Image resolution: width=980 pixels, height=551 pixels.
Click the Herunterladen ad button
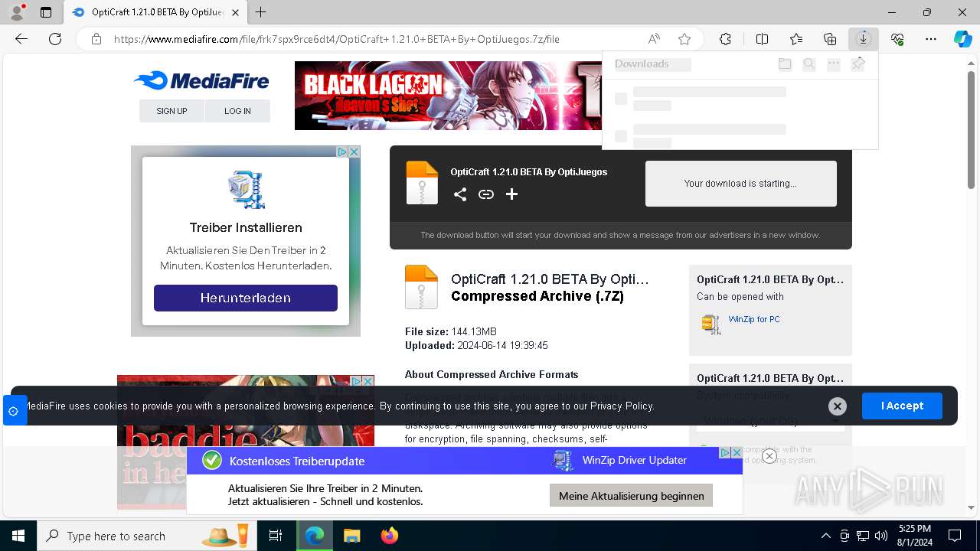pos(246,298)
